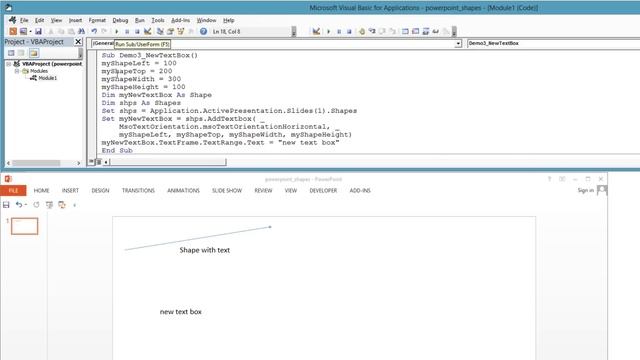Open VBA File menu

[x=24, y=20]
